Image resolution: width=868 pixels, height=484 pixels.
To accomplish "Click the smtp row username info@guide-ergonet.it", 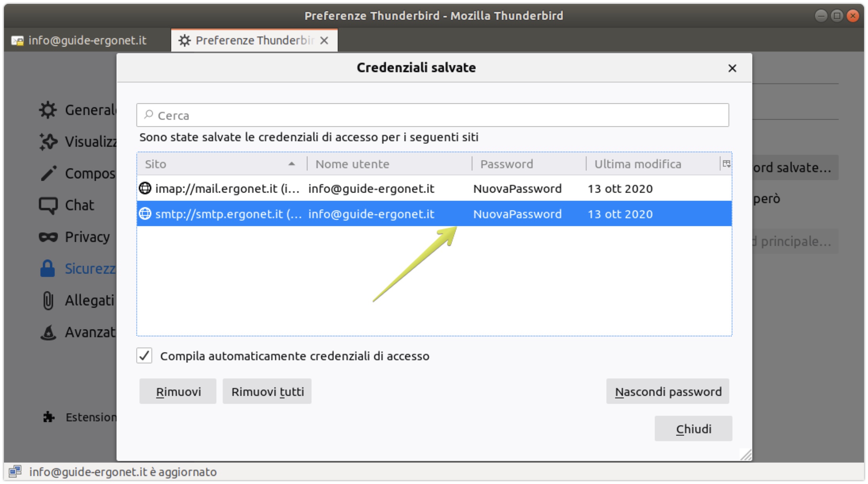I will point(371,214).
